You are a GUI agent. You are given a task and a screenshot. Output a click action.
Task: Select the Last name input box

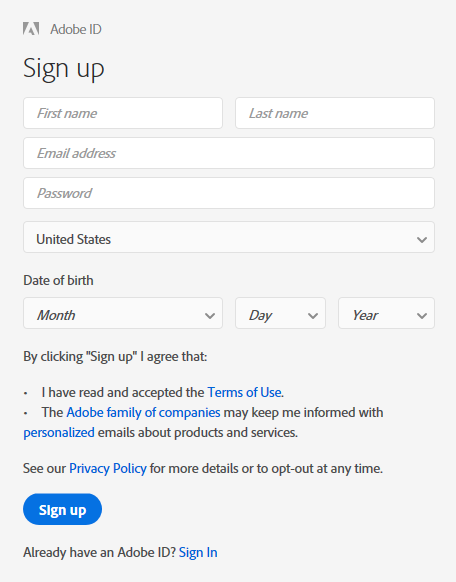coord(335,113)
